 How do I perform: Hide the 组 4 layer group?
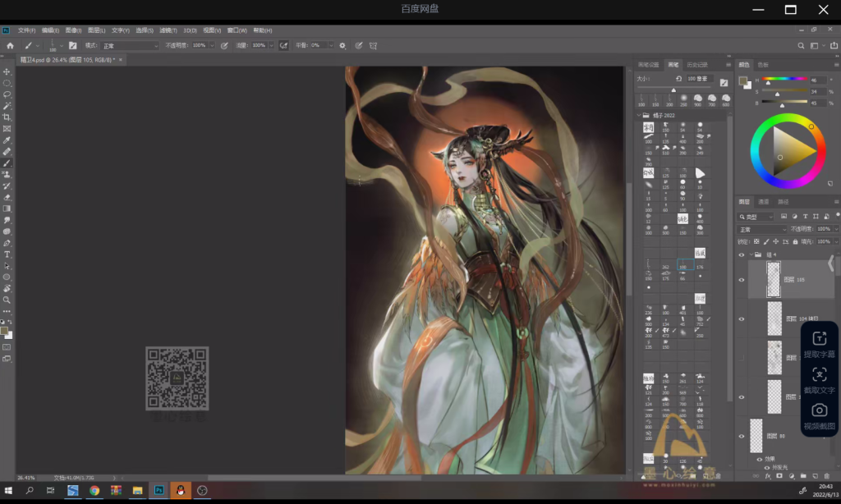click(742, 254)
